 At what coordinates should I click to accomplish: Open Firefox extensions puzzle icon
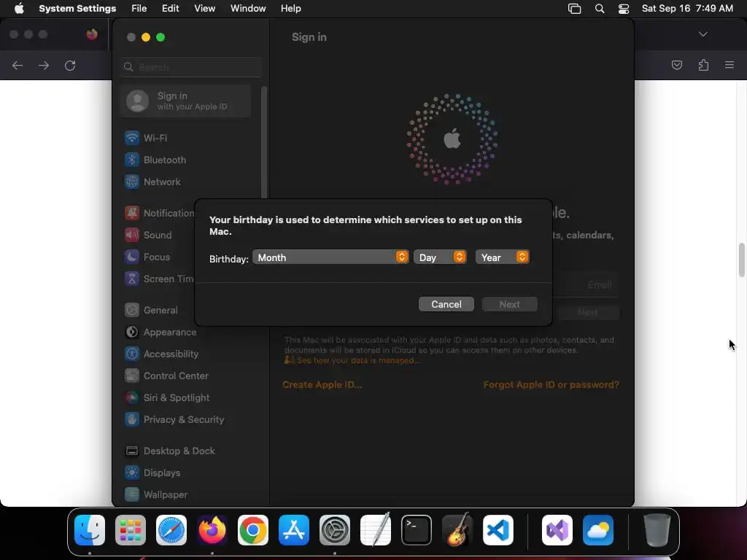point(703,65)
